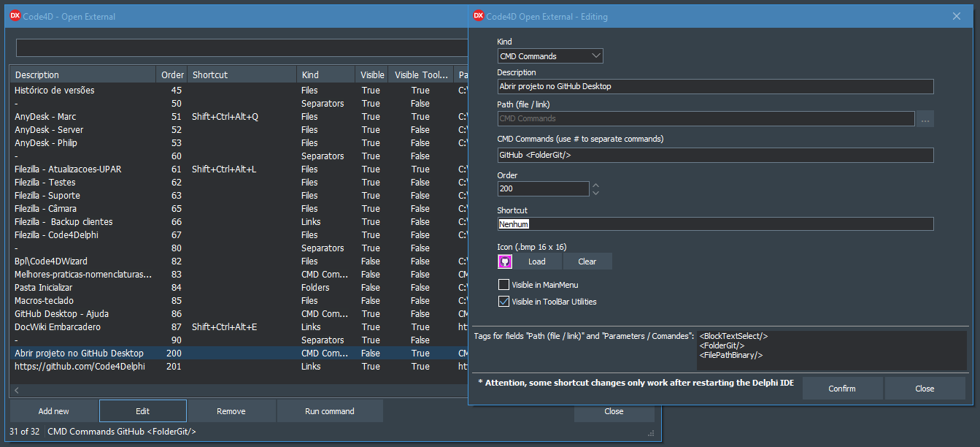
Task: Confirm the editing changes
Action: (x=842, y=388)
